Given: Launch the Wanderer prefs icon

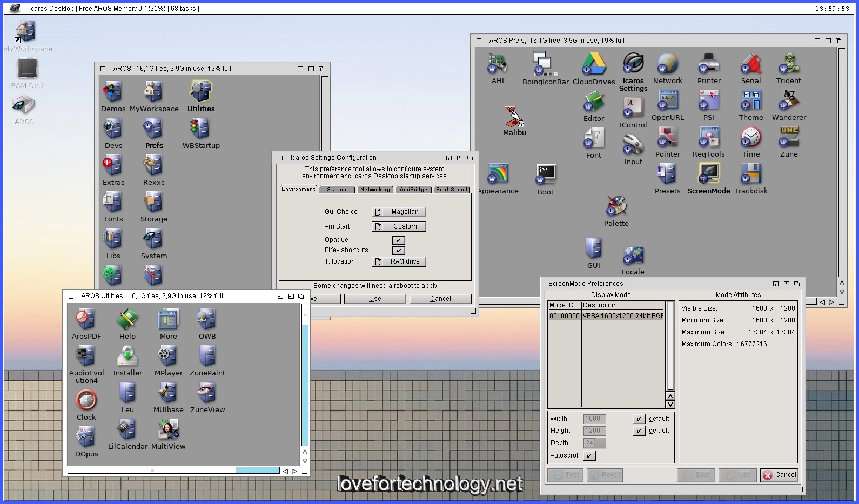Looking at the screenshot, I should click(x=788, y=101).
